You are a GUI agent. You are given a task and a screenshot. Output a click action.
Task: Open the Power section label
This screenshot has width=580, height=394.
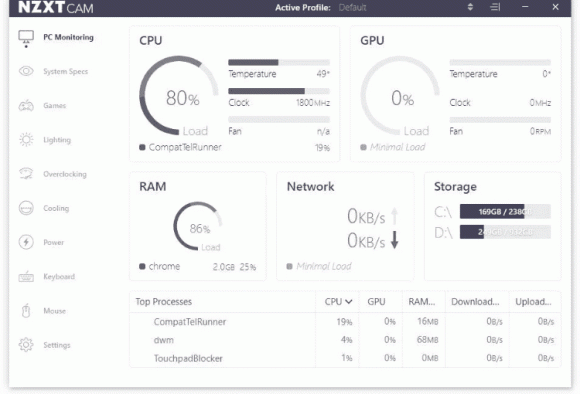[x=53, y=242]
